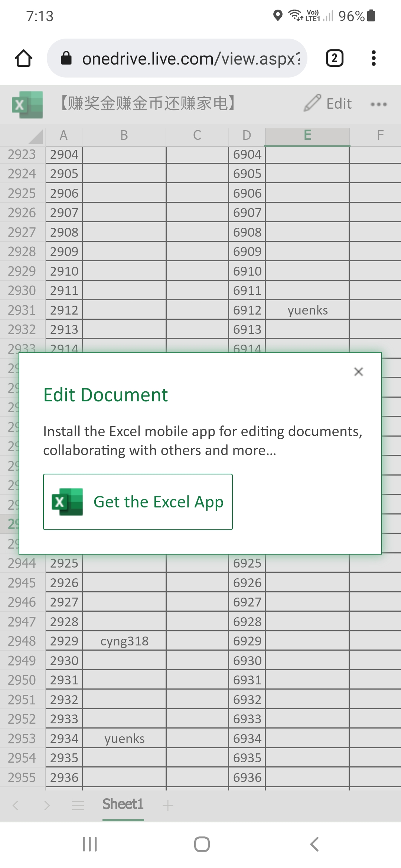Tap the select-all corner triangle

click(36, 136)
